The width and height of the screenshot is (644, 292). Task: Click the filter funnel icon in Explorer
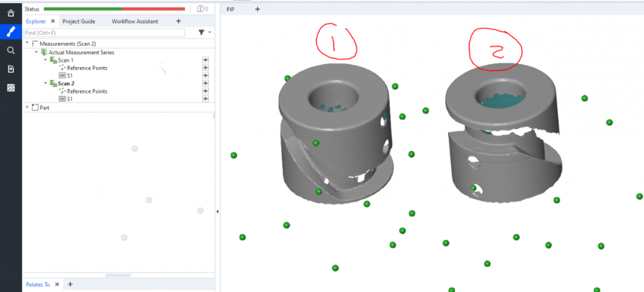201,32
